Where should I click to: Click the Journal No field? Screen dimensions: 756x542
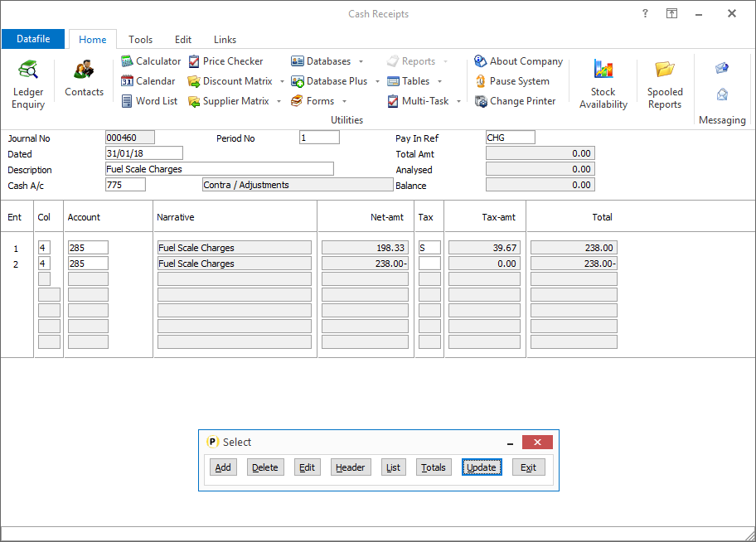tap(130, 138)
